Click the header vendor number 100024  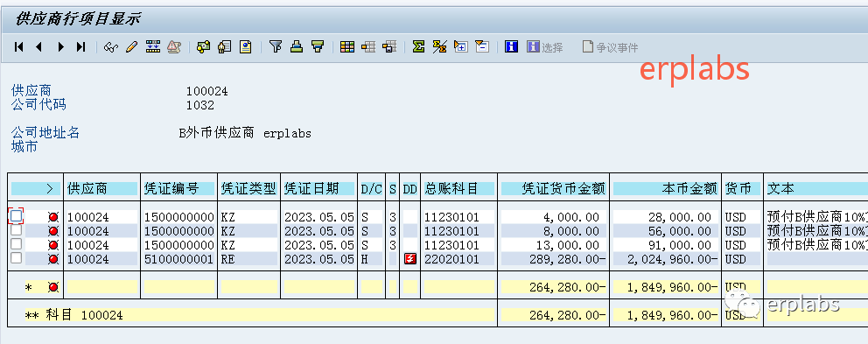[207, 91]
